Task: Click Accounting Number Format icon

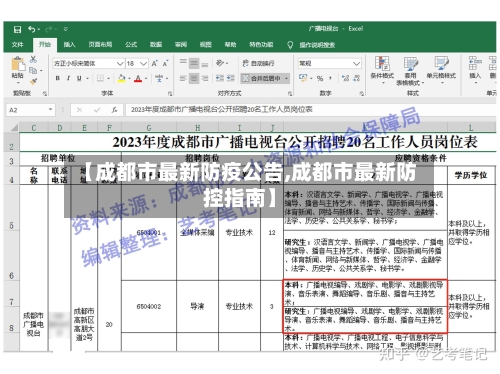Action: tap(303, 78)
